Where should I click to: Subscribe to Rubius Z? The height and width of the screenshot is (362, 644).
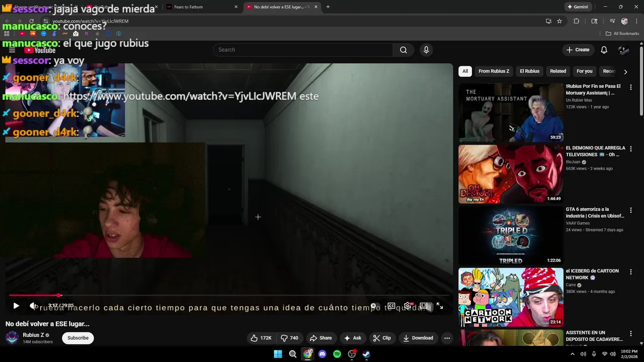(78, 338)
